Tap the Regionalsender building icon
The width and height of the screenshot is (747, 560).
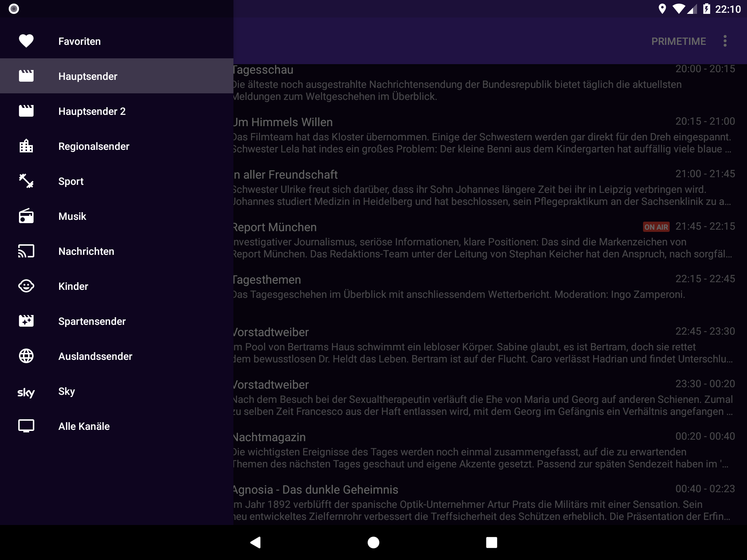pyautogui.click(x=26, y=146)
